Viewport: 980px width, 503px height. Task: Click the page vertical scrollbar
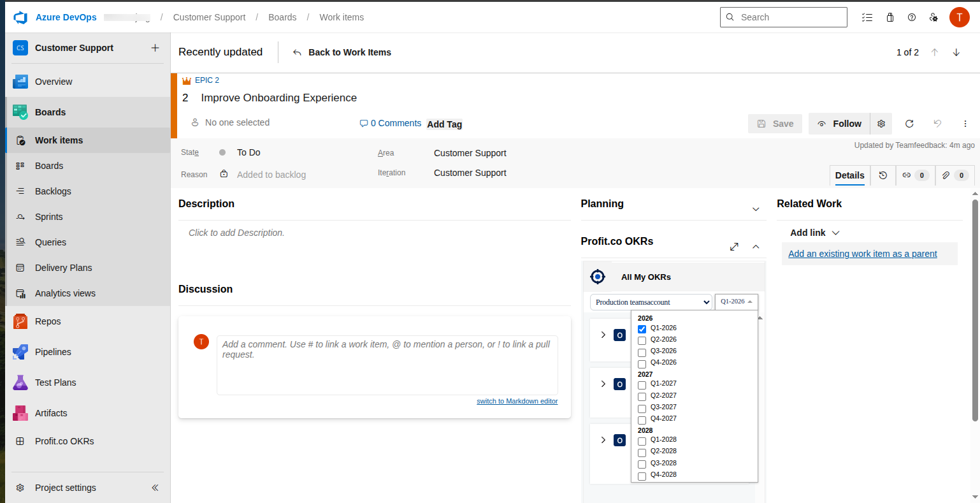pos(975,310)
